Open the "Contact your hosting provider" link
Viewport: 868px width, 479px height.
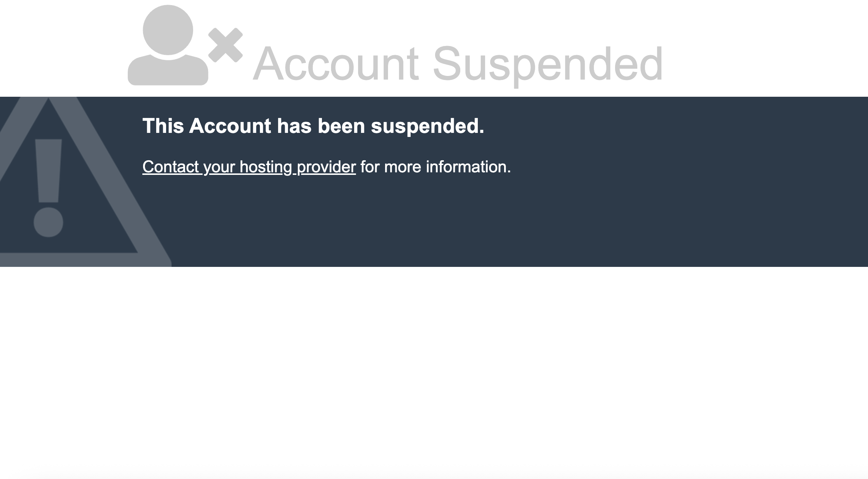pos(249,167)
